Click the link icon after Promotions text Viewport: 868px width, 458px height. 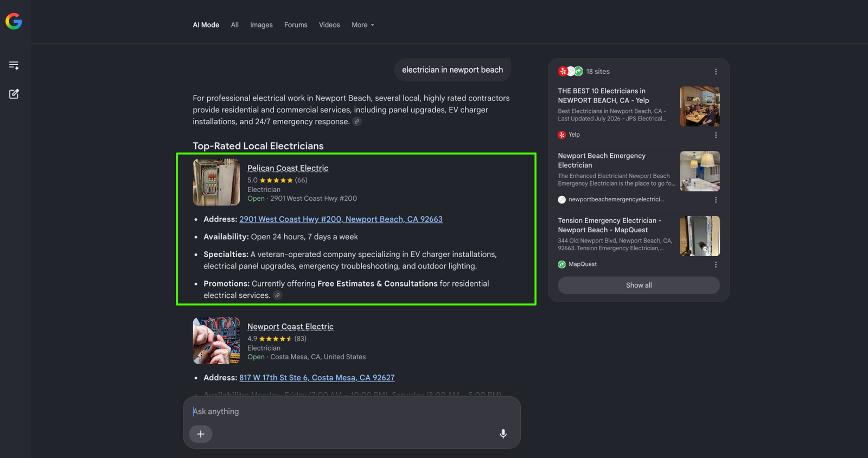277,295
